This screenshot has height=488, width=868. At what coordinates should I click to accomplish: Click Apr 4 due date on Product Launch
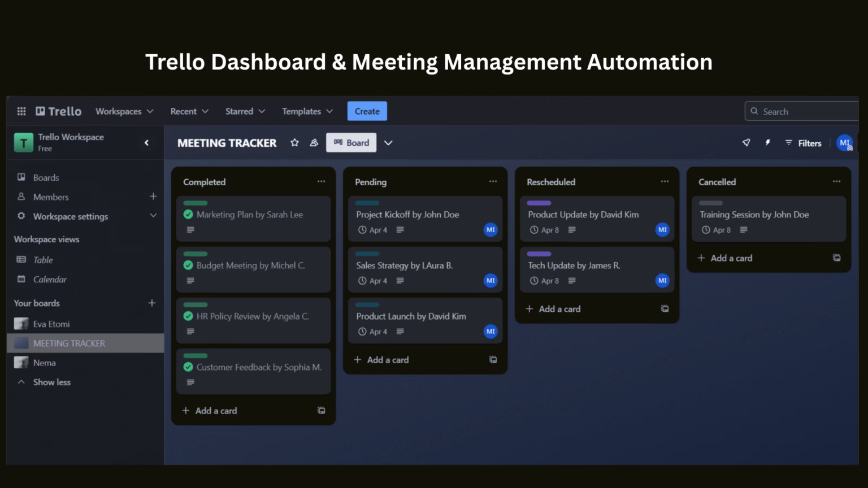pyautogui.click(x=373, y=332)
